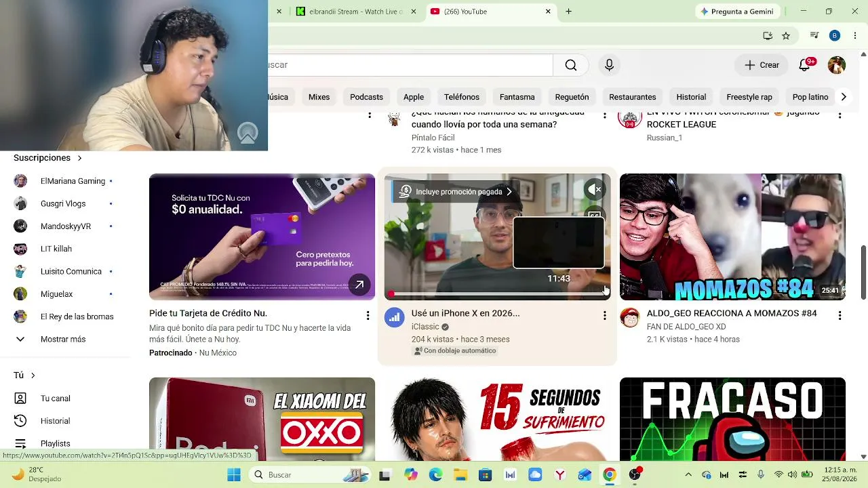The image size is (868, 488).
Task: Show more category chips with right arrow
Action: (844, 97)
